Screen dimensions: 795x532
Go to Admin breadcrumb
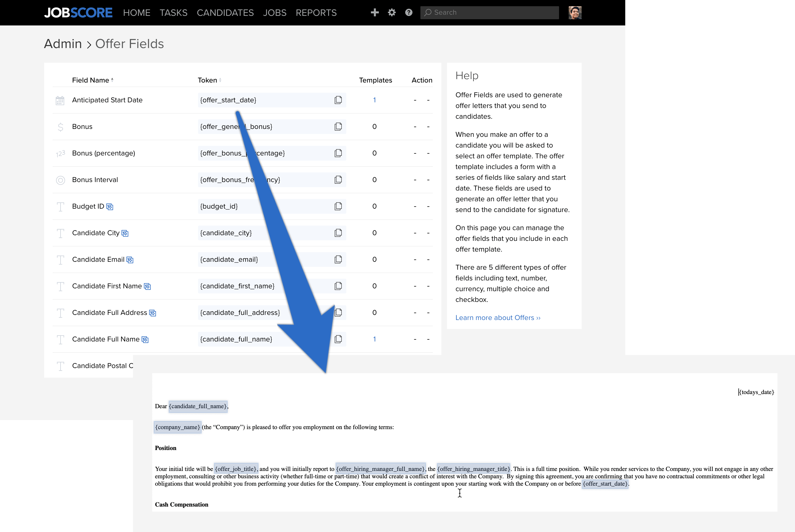[x=63, y=44]
